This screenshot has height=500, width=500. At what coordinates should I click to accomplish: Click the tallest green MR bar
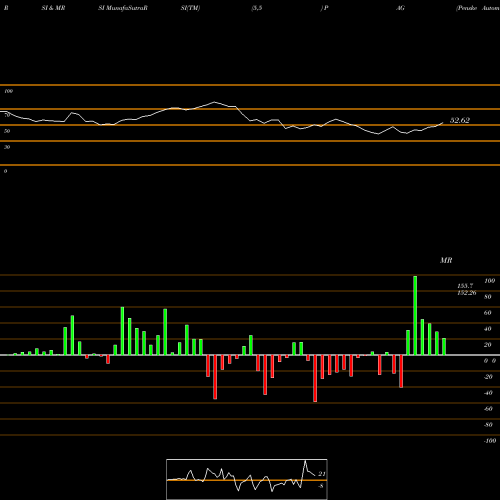tap(415, 315)
